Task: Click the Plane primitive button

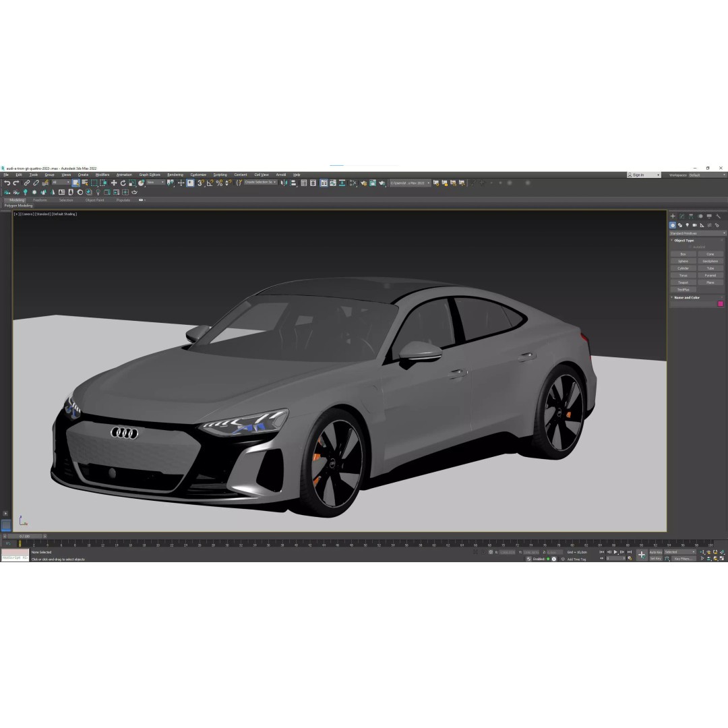Action: click(x=710, y=282)
